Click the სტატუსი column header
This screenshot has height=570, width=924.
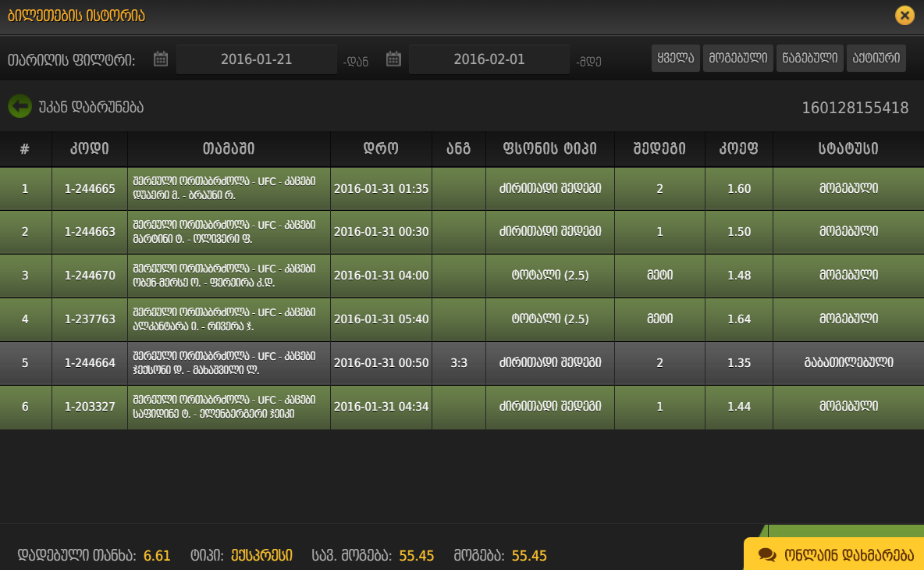point(848,148)
